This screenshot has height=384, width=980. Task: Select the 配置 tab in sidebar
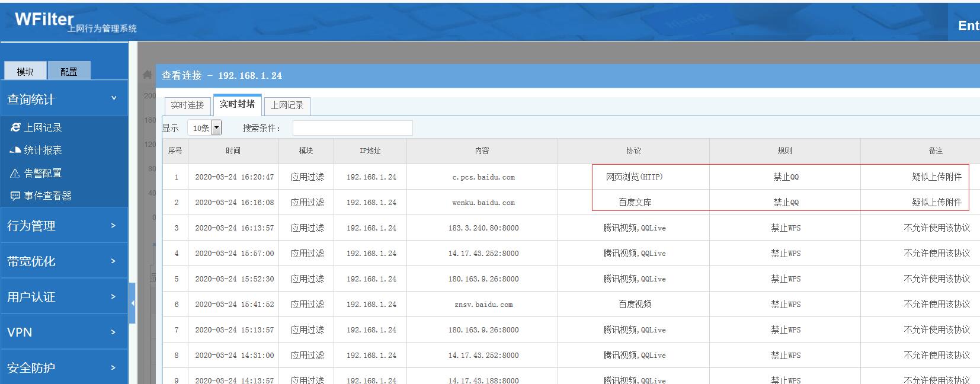coord(69,71)
